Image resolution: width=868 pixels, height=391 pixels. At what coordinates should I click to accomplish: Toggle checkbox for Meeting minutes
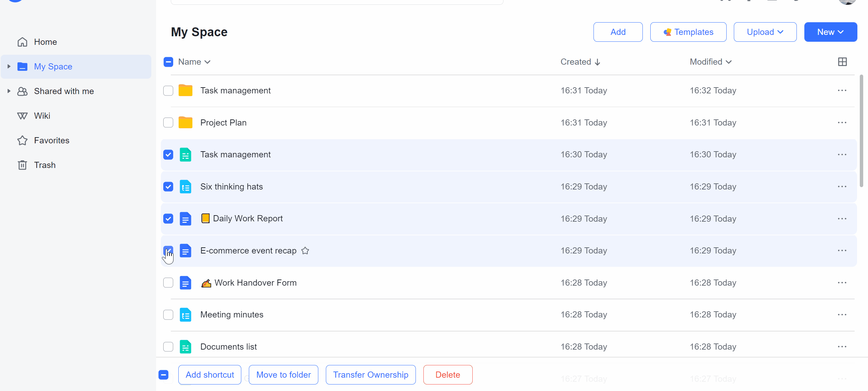tap(168, 315)
